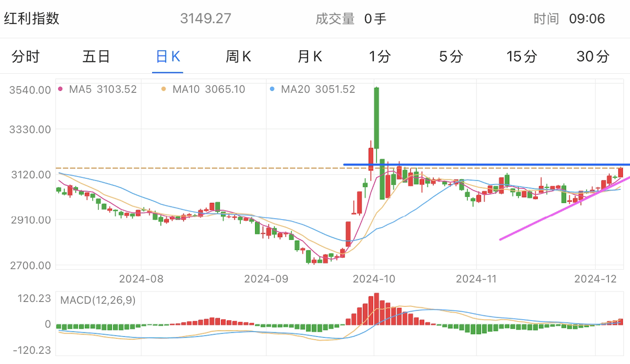Click the 成交量 label
The height and width of the screenshot is (364, 630).
point(335,19)
